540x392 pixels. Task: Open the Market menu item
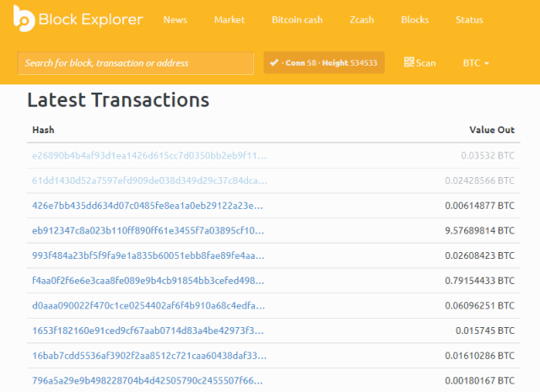click(229, 19)
